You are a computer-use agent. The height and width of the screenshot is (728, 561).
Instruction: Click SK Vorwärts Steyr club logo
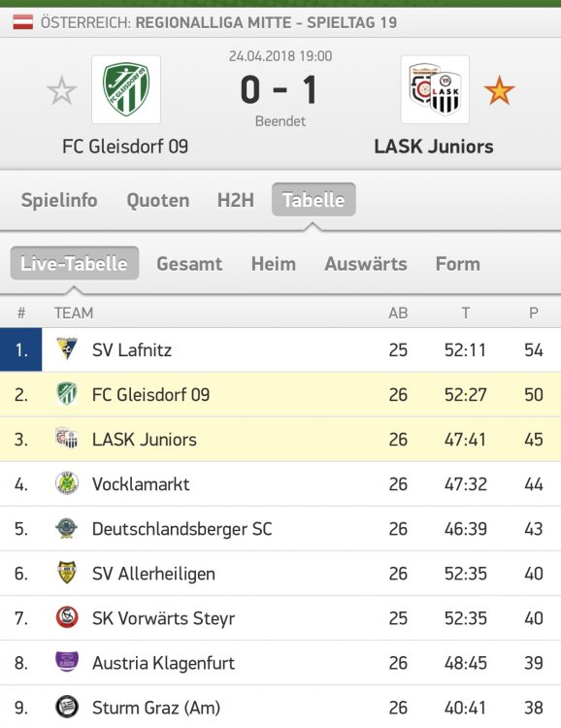(x=67, y=617)
